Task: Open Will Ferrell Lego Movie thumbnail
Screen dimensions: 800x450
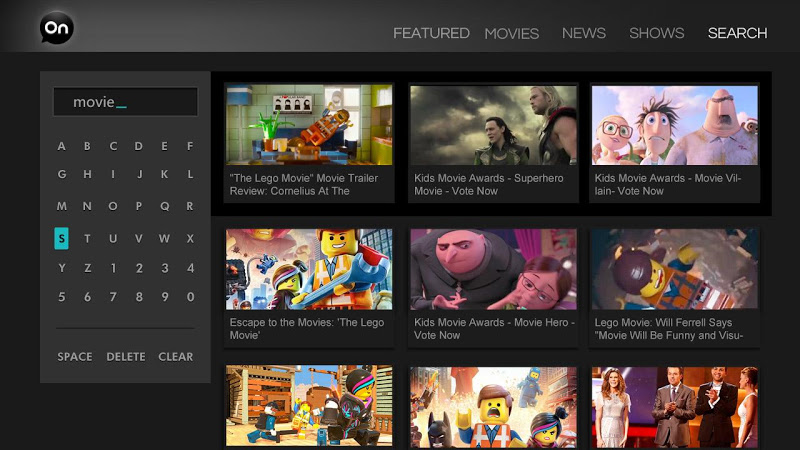Action: point(674,269)
